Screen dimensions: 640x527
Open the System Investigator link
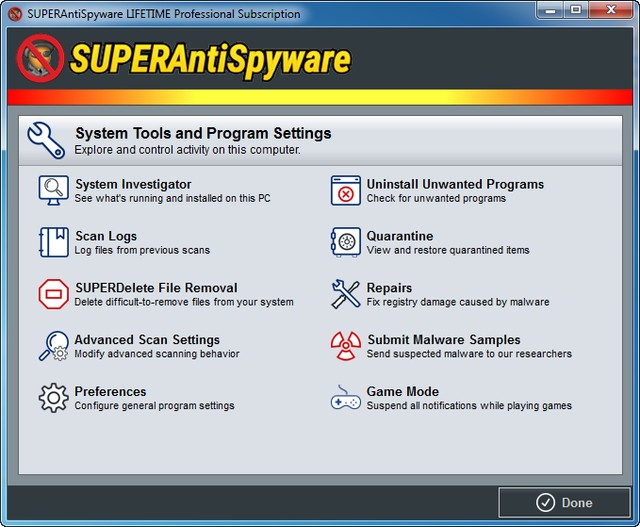point(133,184)
